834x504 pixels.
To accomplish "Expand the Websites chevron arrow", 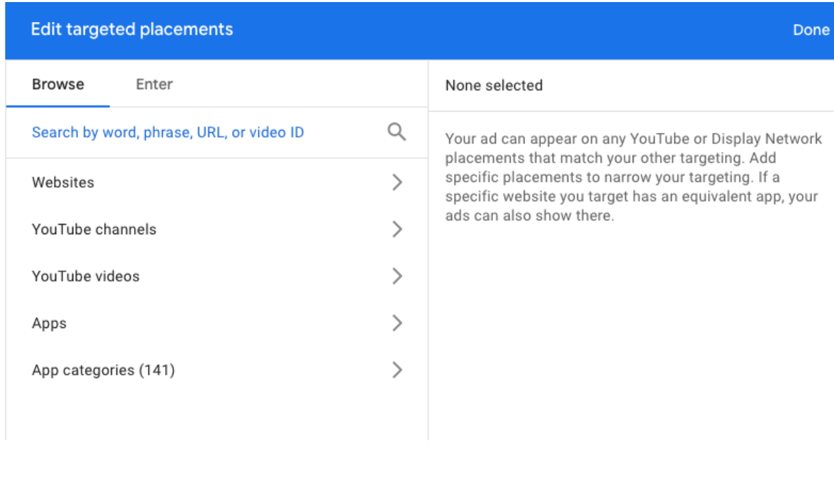I will point(397,182).
